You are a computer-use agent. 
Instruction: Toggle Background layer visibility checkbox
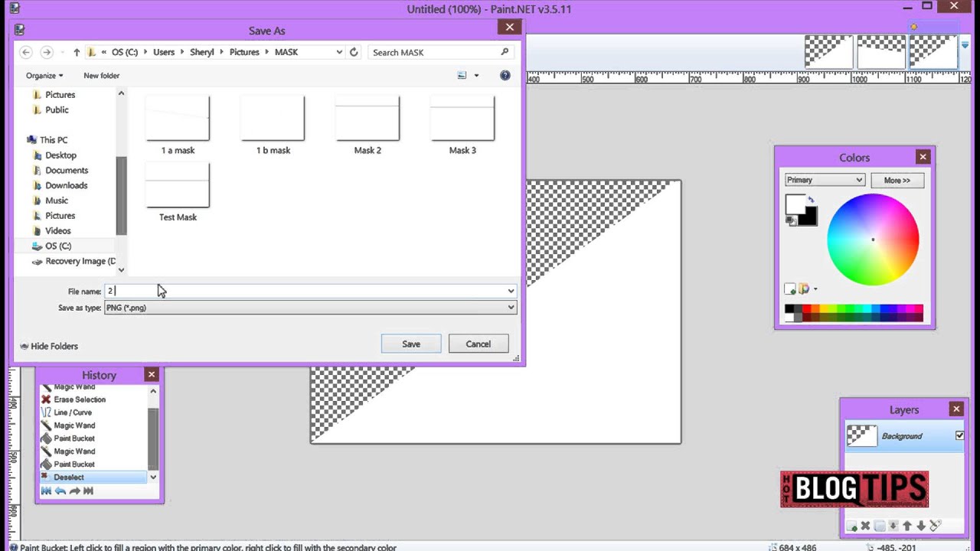pyautogui.click(x=959, y=435)
